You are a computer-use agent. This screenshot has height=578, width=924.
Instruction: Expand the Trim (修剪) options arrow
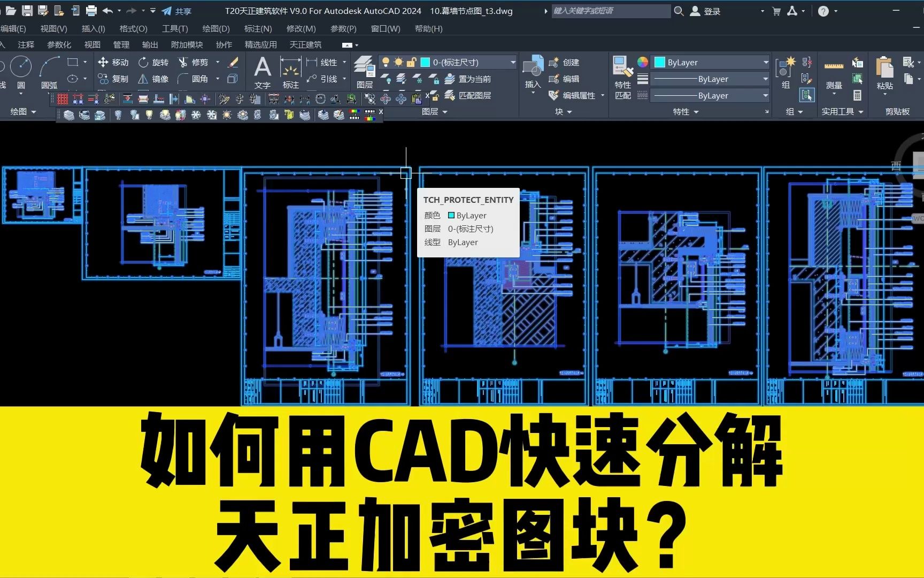(218, 62)
